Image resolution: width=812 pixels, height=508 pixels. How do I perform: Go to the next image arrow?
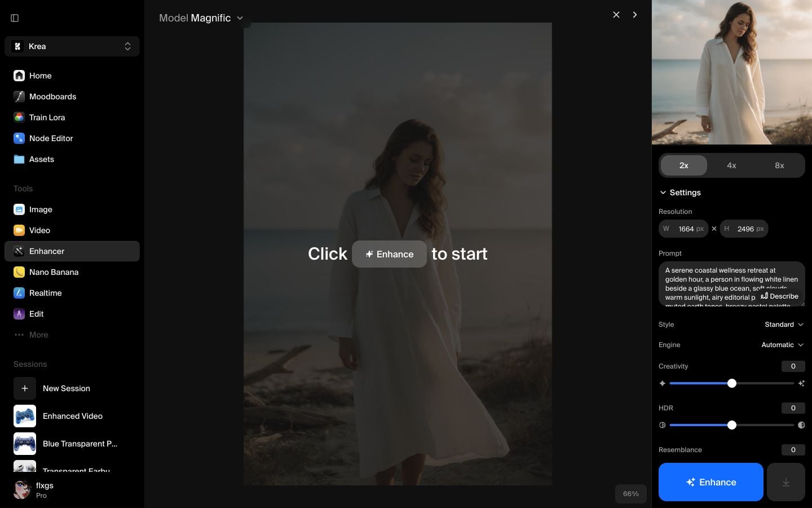635,15
